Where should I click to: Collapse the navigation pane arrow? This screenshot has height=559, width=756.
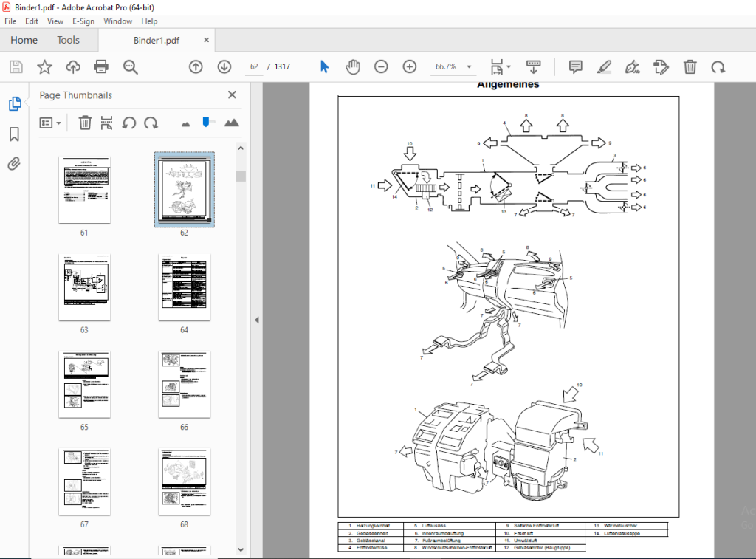[x=256, y=320]
